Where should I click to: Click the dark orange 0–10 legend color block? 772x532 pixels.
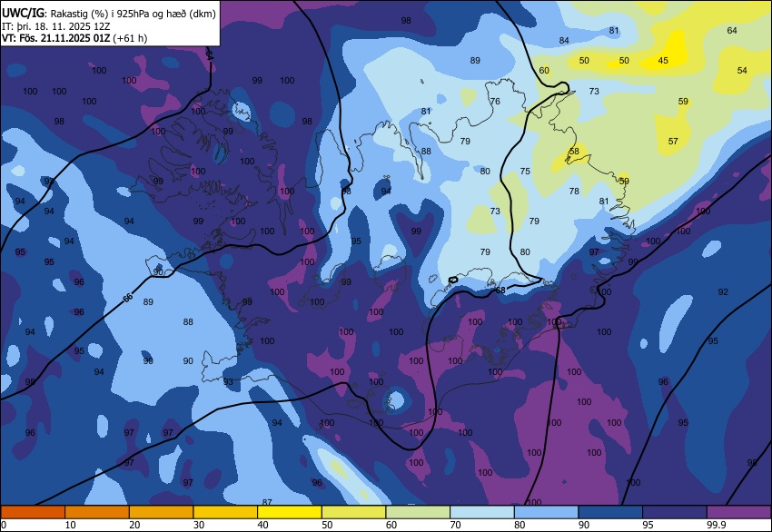33,512
